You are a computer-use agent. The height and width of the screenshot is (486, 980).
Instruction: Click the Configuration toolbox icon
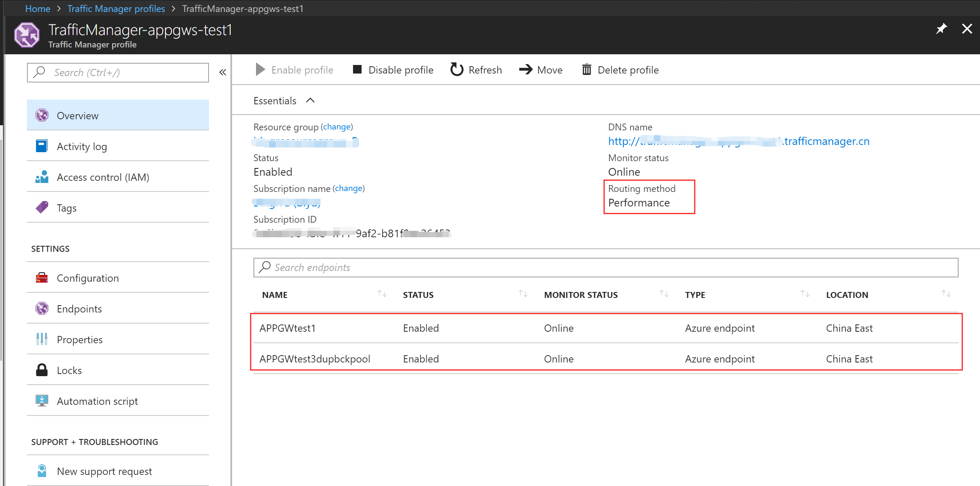pos(42,278)
